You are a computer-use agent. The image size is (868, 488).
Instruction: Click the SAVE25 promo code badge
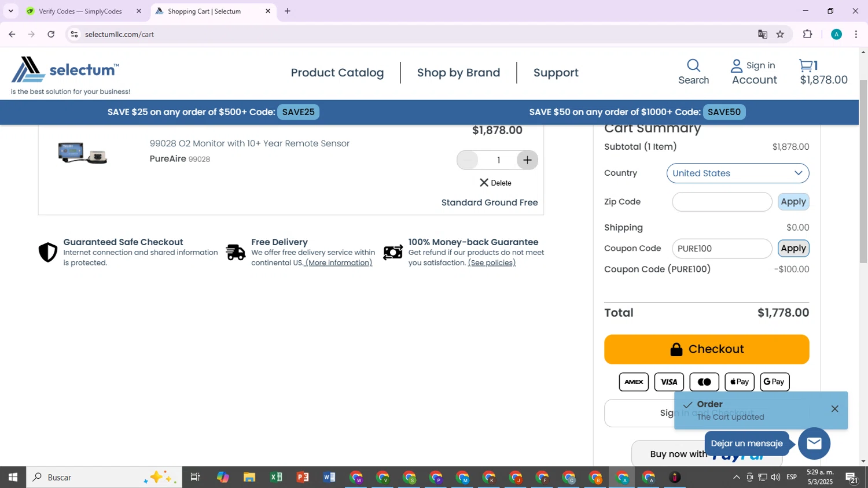(298, 112)
